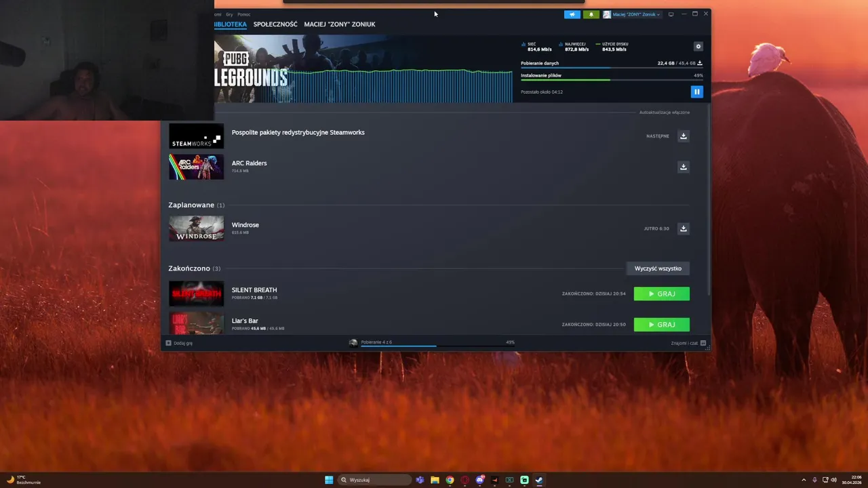This screenshot has width=868, height=488.
Task: Click the Wyszukaj taskbar search box
Action: click(x=375, y=480)
